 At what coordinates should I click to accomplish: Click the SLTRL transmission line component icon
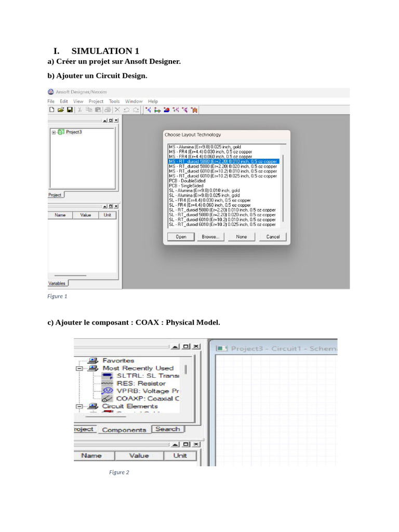click(107, 376)
